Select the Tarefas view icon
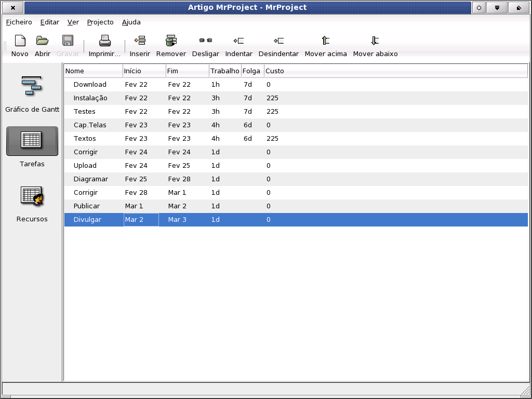Image resolution: width=532 pixels, height=399 pixels. (x=32, y=141)
